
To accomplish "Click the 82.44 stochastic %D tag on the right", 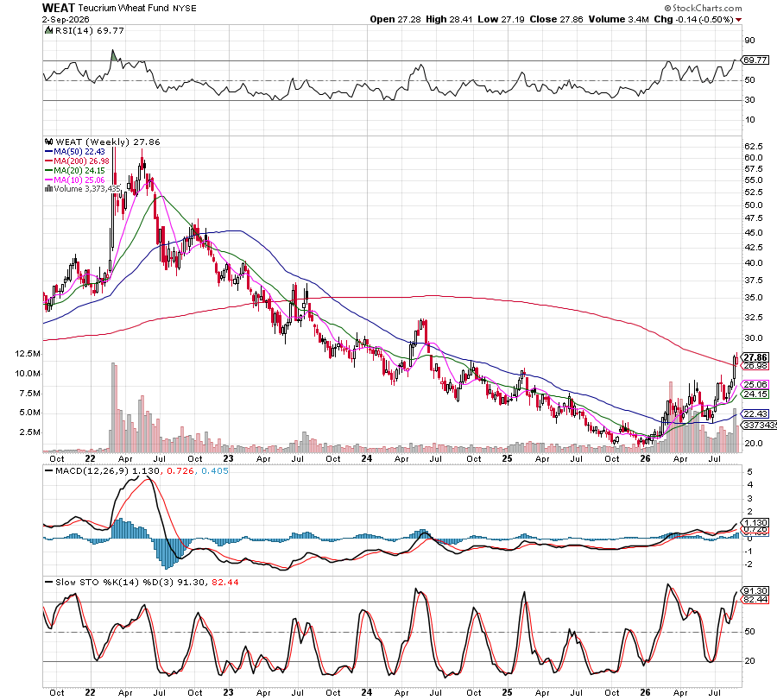I will [x=755, y=599].
